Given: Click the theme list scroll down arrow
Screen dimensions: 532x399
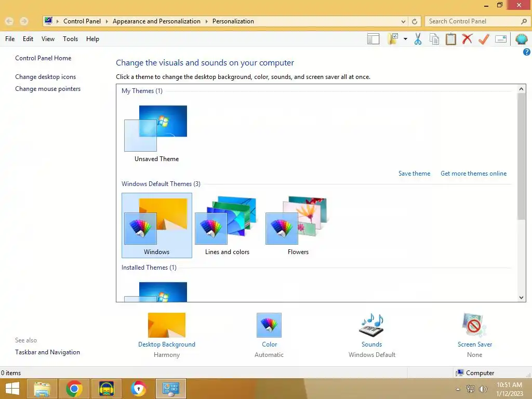Looking at the screenshot, I should tap(521, 298).
